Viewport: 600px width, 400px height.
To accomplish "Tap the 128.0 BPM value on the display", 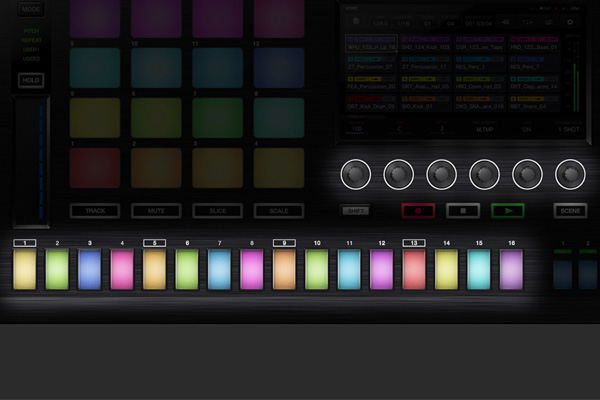I will 380,24.
